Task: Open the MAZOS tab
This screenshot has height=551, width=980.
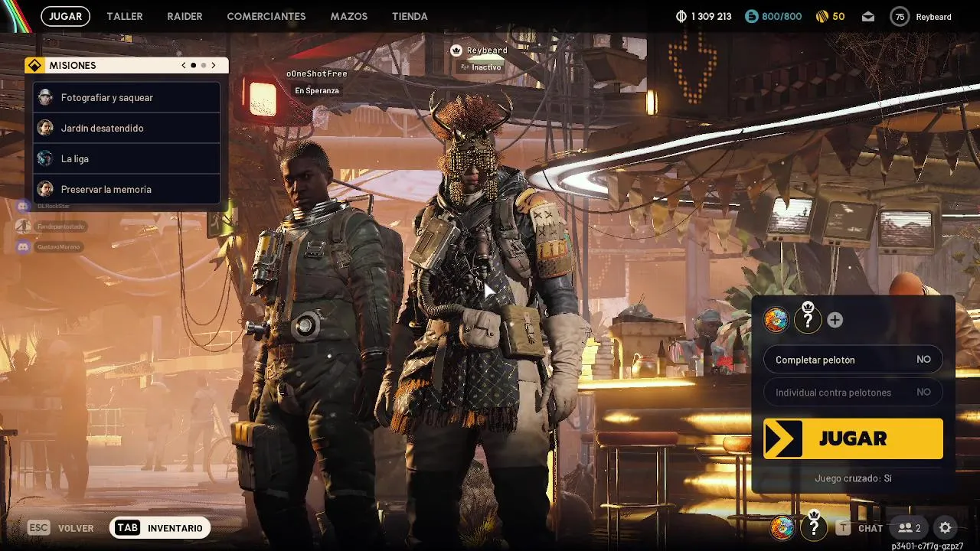Action: (349, 16)
